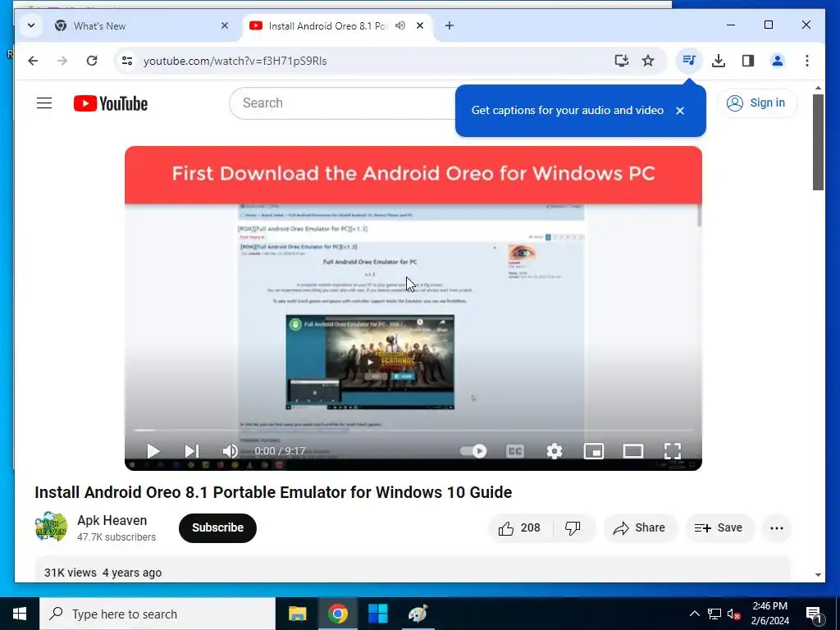Screen dimensions: 840x630
Task: Click the address bar URL
Action: click(x=235, y=61)
